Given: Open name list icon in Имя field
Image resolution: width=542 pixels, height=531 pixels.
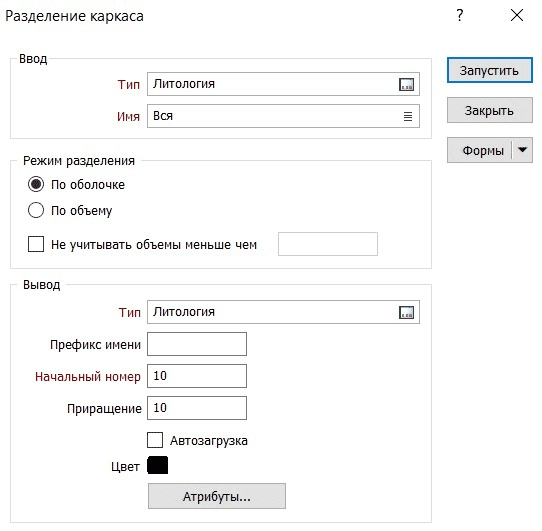Looking at the screenshot, I should click(408, 117).
